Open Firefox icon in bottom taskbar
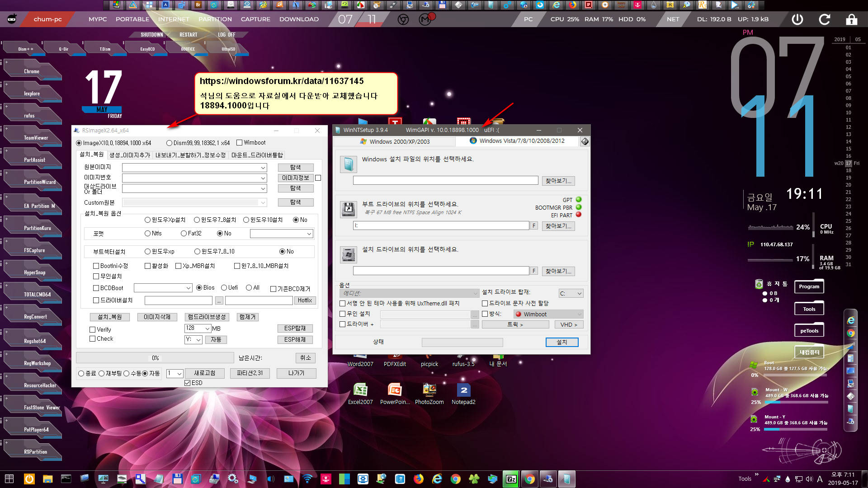The width and height of the screenshot is (868, 488). click(419, 479)
